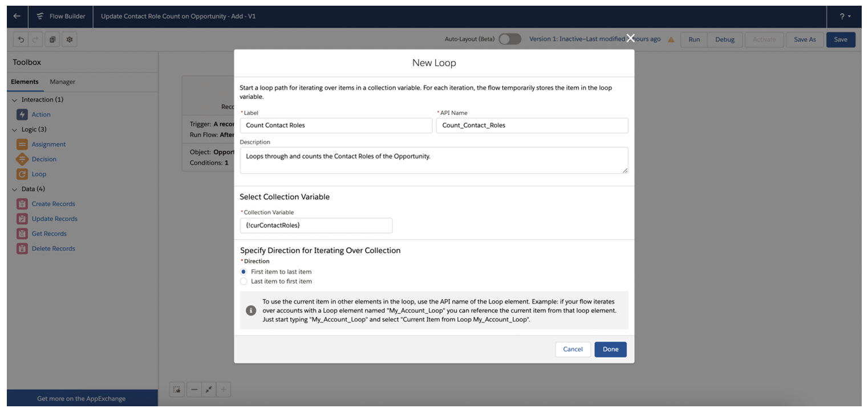
Task: Select the Assignment element label
Action: coord(48,144)
